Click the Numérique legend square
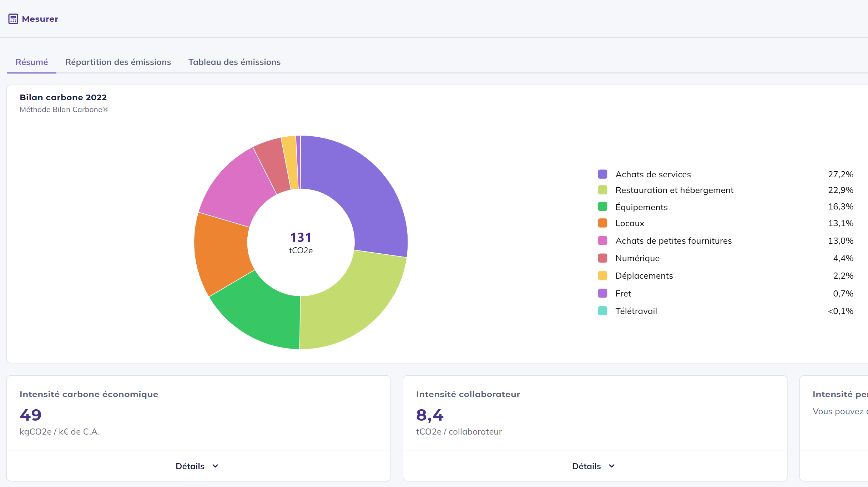Viewport: 868px width, 487px height. point(602,258)
